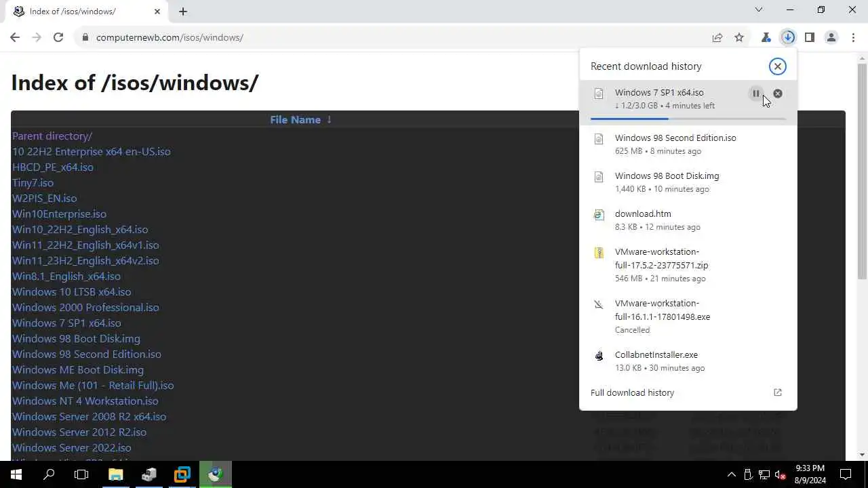View site information lock icon
This screenshot has height=488, width=868.
85,37
